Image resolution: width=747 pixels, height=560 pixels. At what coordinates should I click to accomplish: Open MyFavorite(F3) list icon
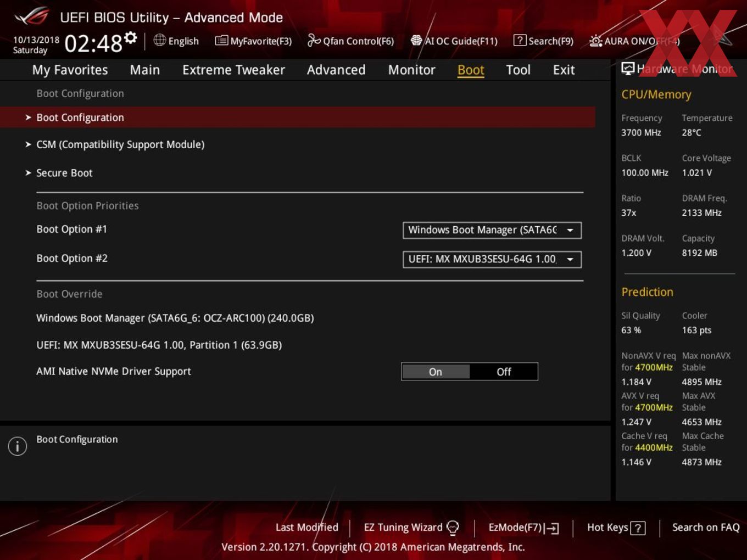click(x=221, y=41)
